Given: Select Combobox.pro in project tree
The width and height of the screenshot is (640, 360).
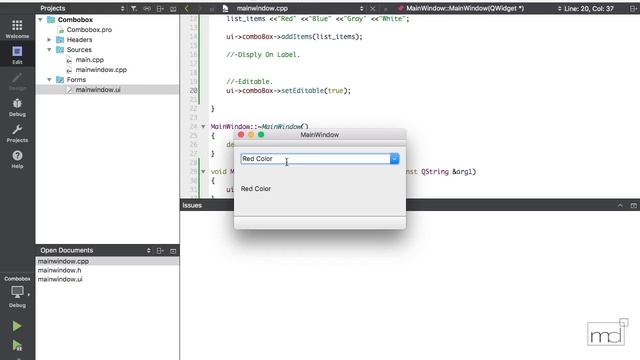Looking at the screenshot, I should [x=89, y=30].
